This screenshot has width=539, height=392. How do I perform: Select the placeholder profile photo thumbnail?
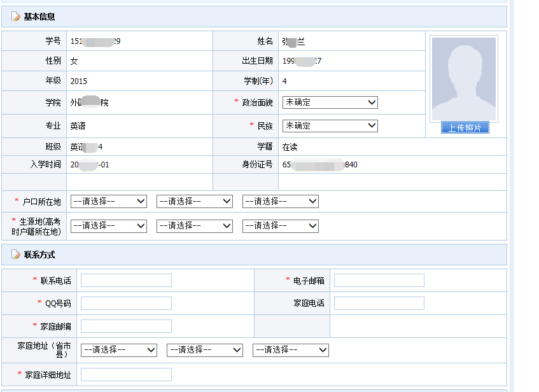click(464, 79)
